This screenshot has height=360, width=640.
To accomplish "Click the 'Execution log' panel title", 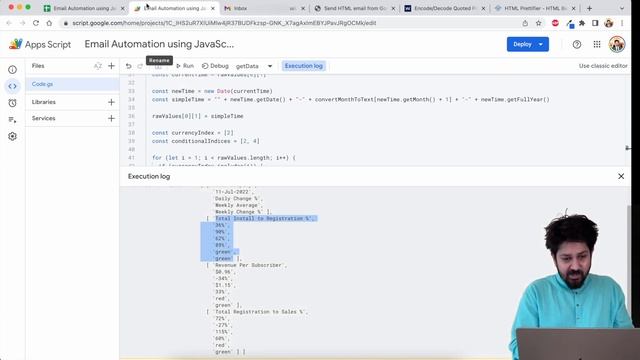I will click(149, 176).
